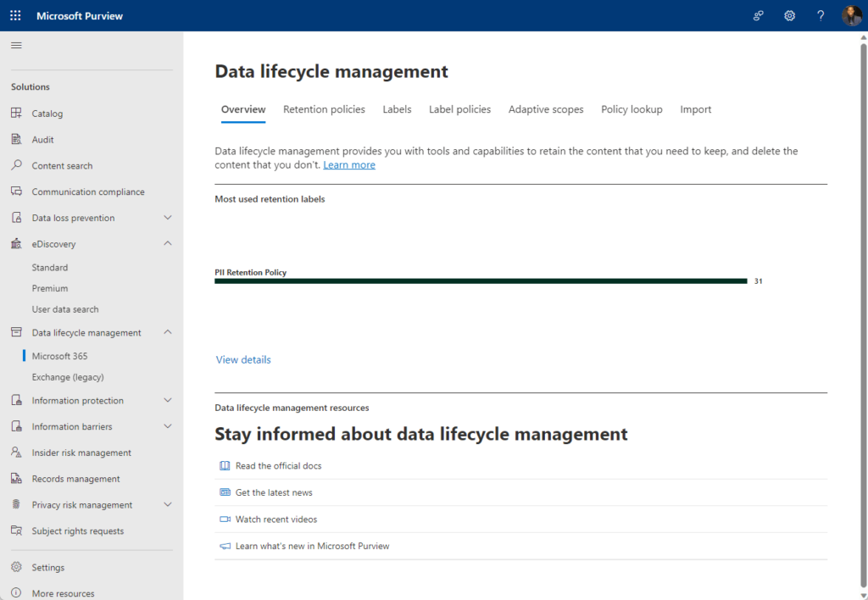Click the megaphone icon beside Learn what's new
Viewport: 868px width, 600px height.
click(x=225, y=546)
